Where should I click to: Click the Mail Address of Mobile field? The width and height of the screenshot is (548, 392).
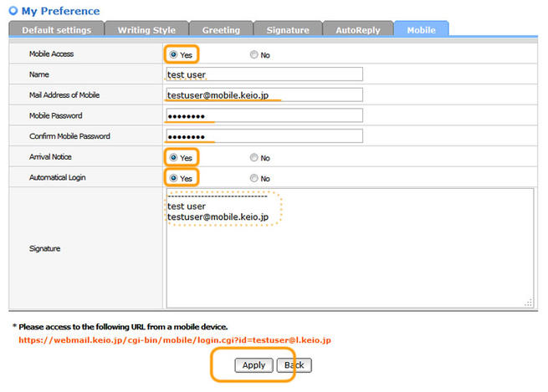coord(264,95)
